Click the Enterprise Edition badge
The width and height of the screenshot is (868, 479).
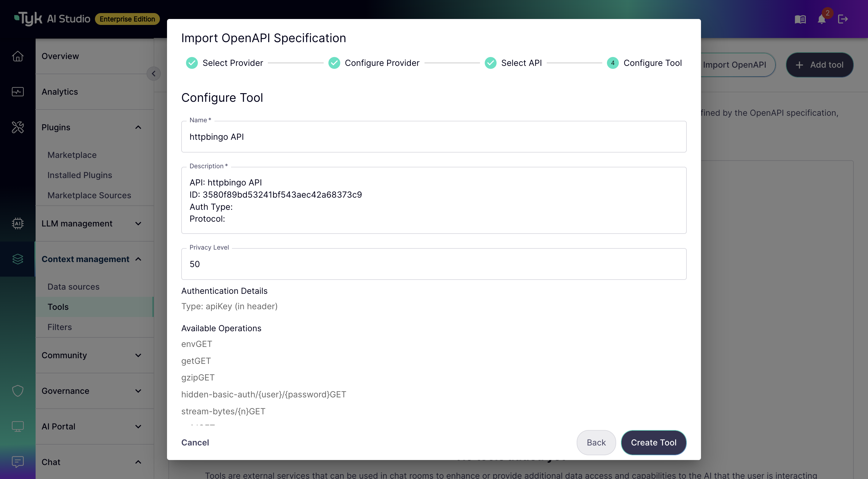pos(127,19)
